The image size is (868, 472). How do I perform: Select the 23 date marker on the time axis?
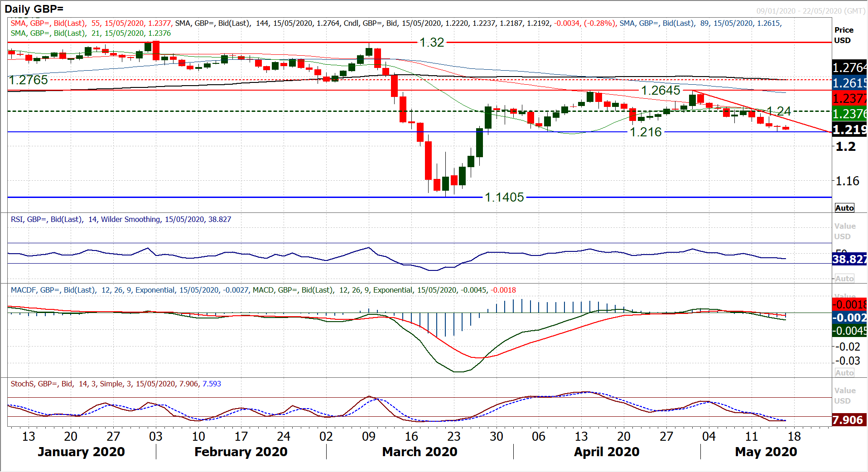click(453, 436)
